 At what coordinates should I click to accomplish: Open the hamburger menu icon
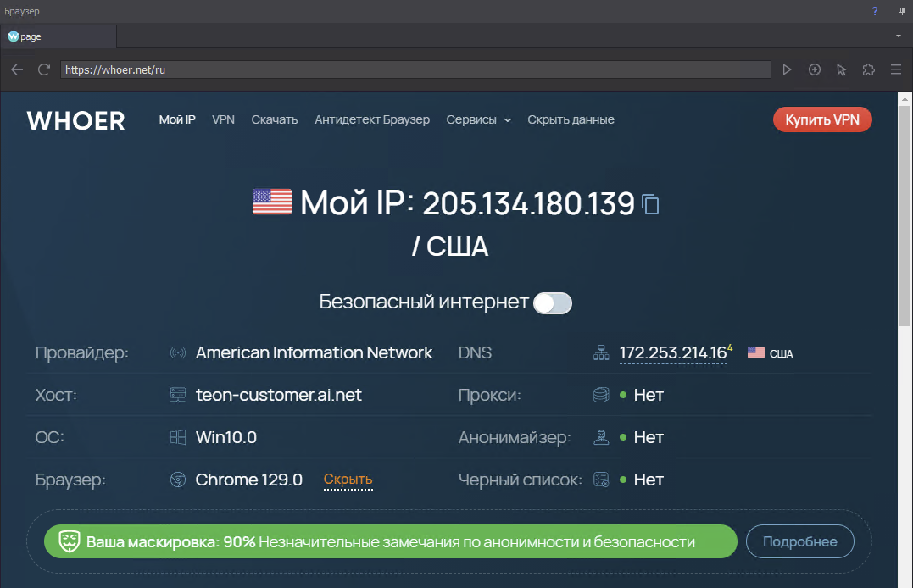896,69
